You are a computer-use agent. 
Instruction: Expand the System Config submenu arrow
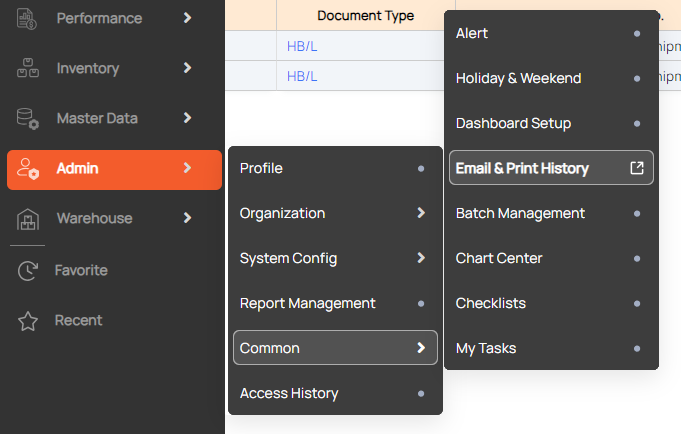pyautogui.click(x=421, y=258)
